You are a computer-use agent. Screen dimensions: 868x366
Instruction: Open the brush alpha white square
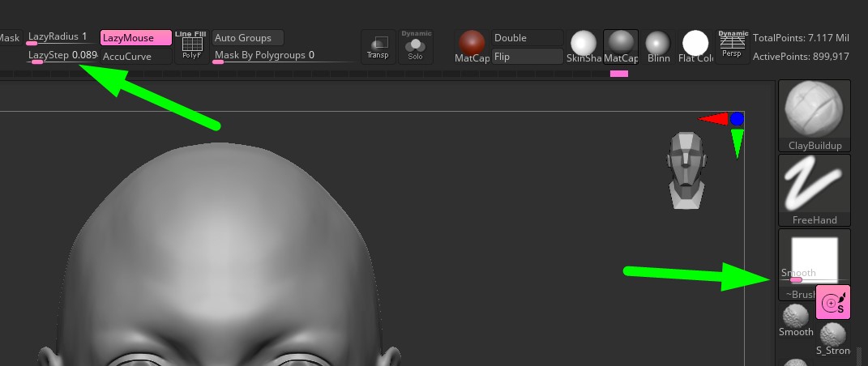815,260
